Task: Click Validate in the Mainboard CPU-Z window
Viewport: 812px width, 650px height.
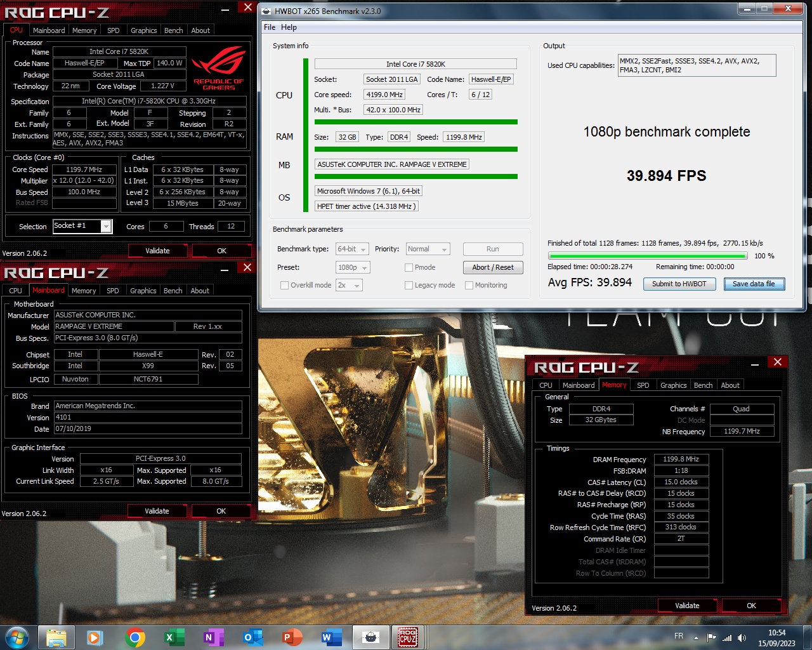Action: (157, 511)
